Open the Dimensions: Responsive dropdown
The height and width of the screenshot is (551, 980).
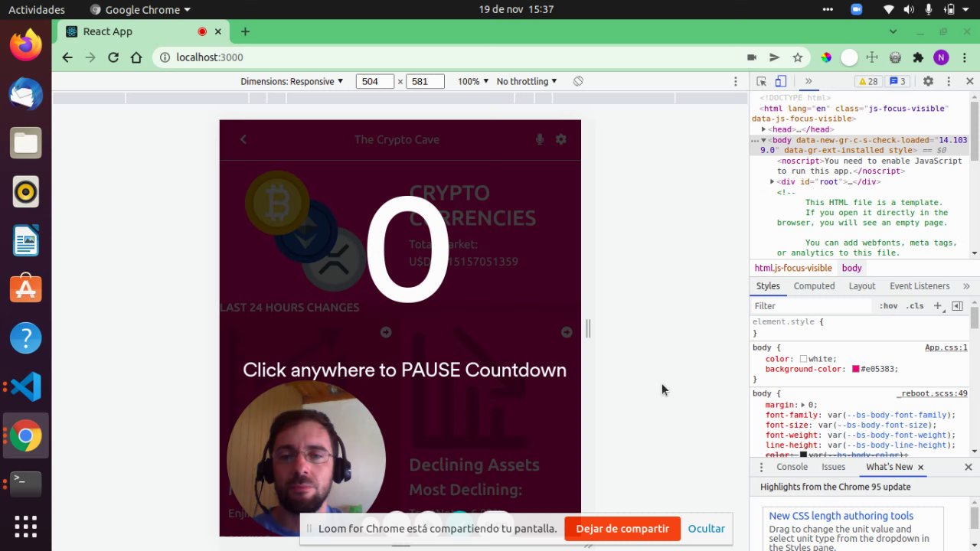coord(292,81)
